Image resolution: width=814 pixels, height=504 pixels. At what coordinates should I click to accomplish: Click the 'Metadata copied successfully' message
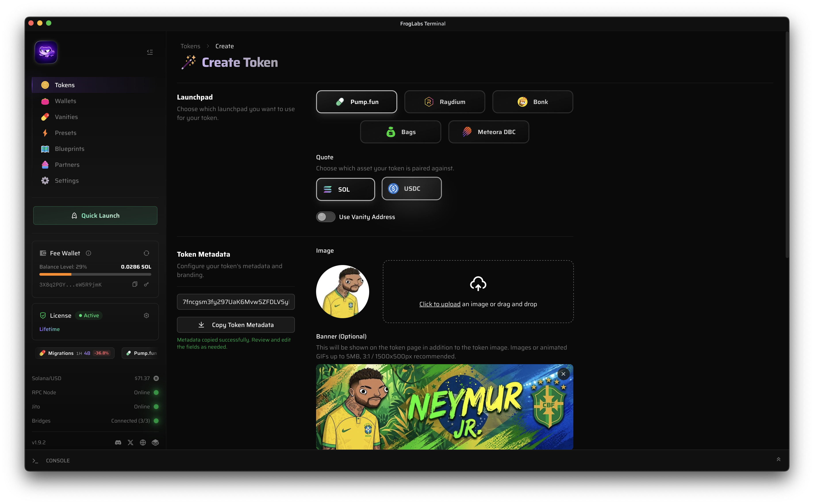pyautogui.click(x=234, y=343)
